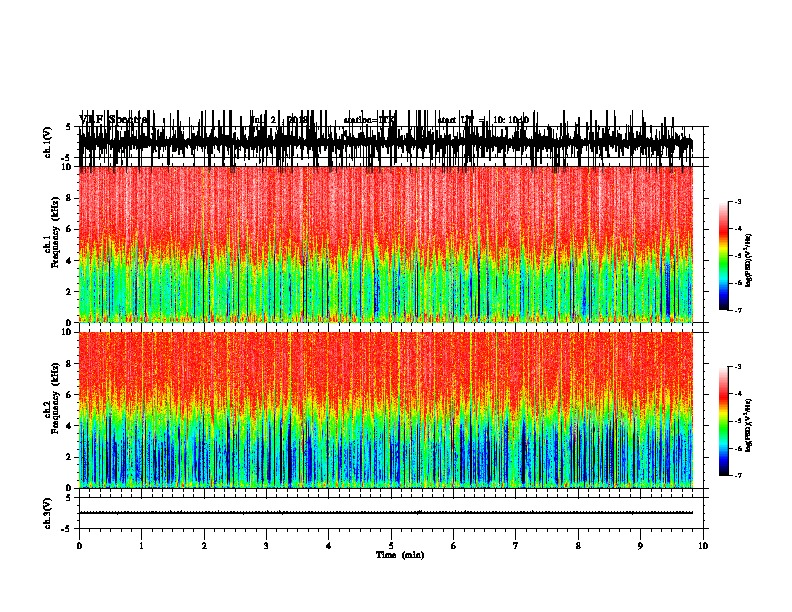The width and height of the screenshot is (792, 612).
Task: Click the '8' tick on ch.1 frequency axis
Action: click(x=70, y=198)
